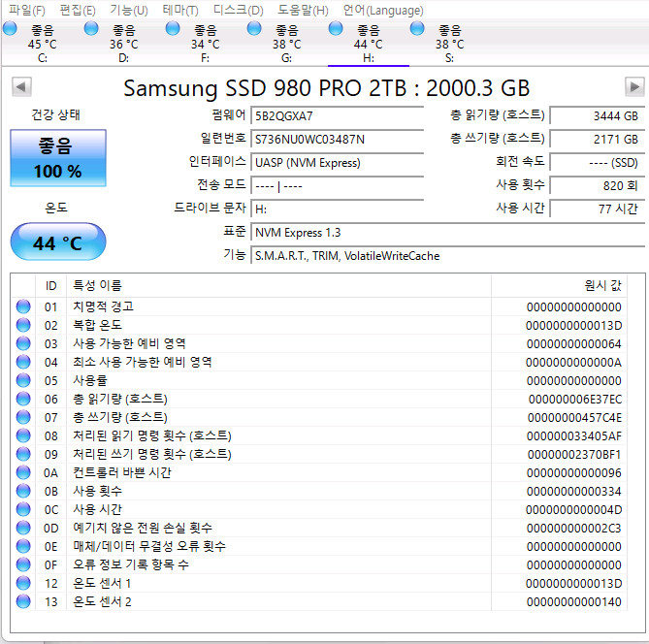Click status orb for attribute 13 온도 센서 2
The image size is (649, 644).
23,601
